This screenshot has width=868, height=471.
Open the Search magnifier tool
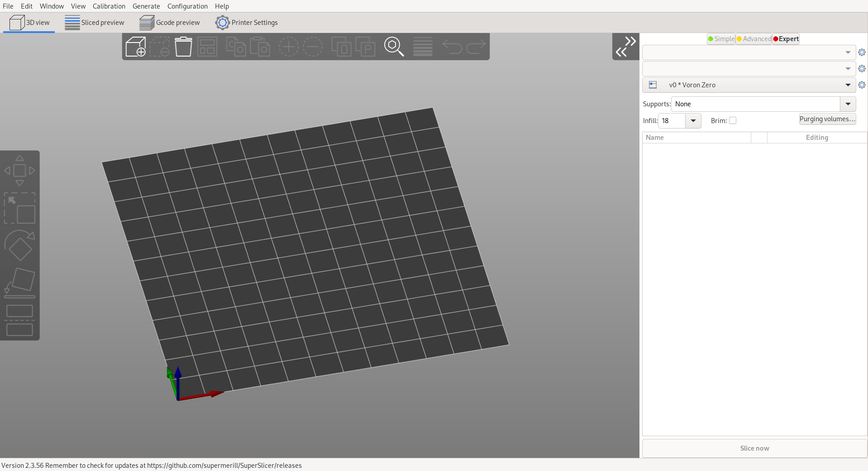pyautogui.click(x=394, y=47)
